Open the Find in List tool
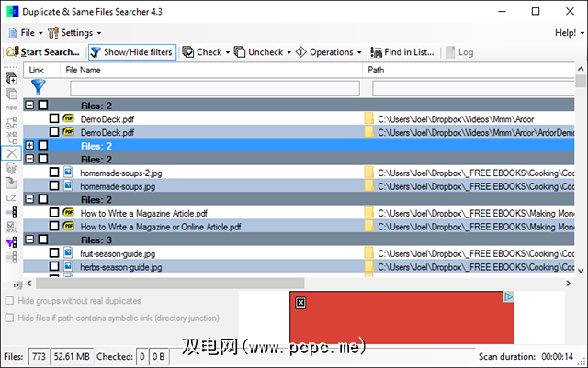This screenshot has width=588, height=368. pyautogui.click(x=402, y=52)
